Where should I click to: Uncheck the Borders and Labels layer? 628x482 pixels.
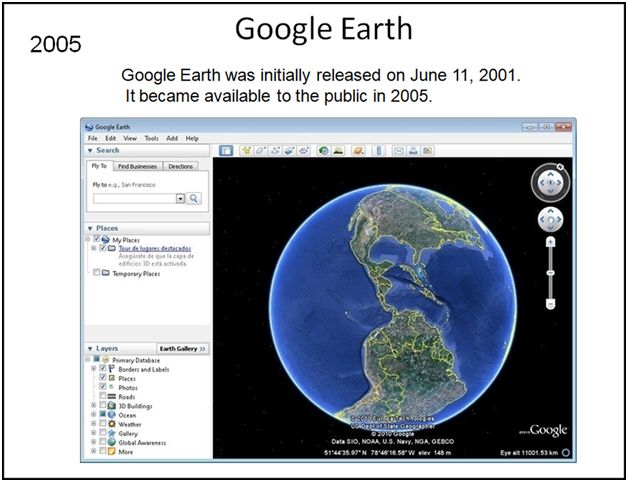[103, 369]
